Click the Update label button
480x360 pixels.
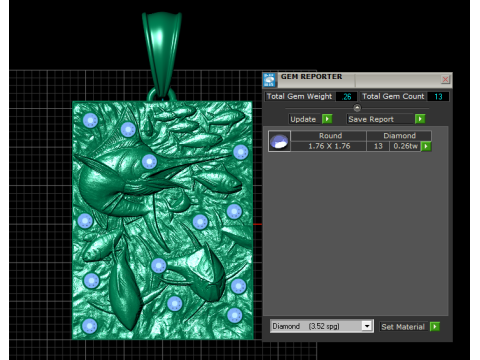[x=303, y=119]
